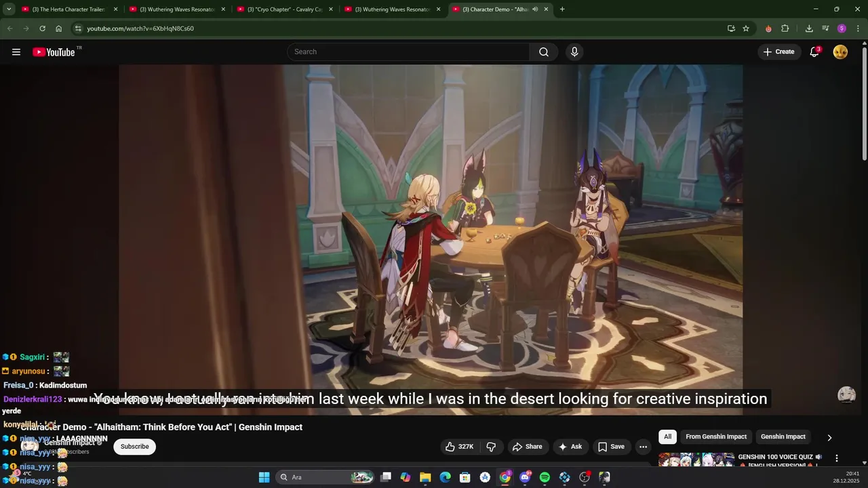Click the YouTube search magnifier button
The width and height of the screenshot is (868, 488).
click(544, 52)
